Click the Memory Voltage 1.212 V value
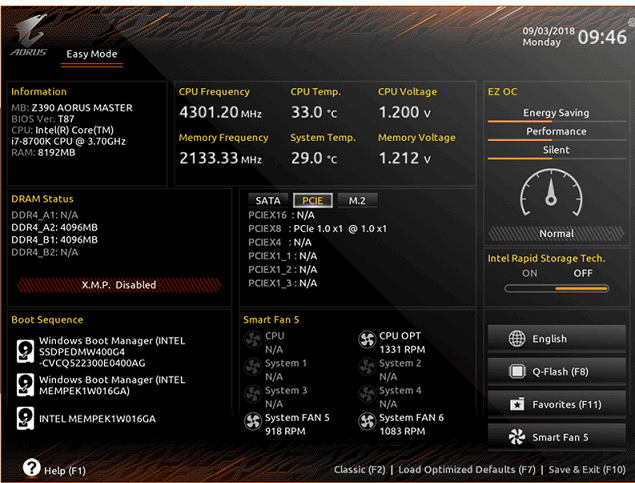This screenshot has height=483, width=635. tap(405, 158)
